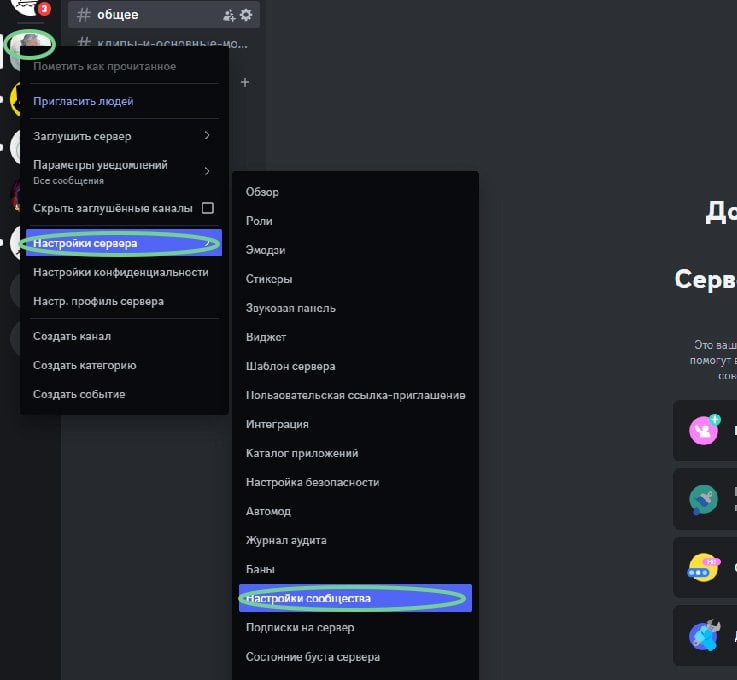The width and height of the screenshot is (737, 680).
Task: Open Виджет settings
Action: click(355, 337)
